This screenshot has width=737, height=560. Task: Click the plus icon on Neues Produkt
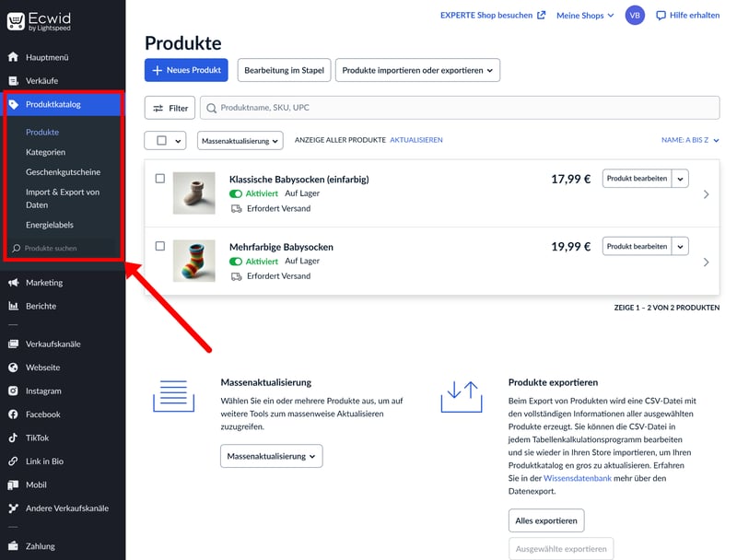[x=158, y=70]
